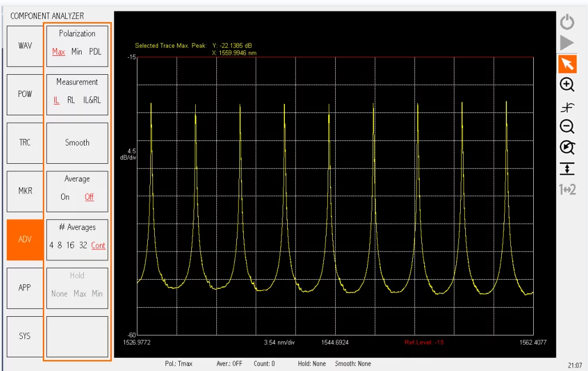Choose 16 for number of averages
This screenshot has height=371, width=588.
pos(70,245)
